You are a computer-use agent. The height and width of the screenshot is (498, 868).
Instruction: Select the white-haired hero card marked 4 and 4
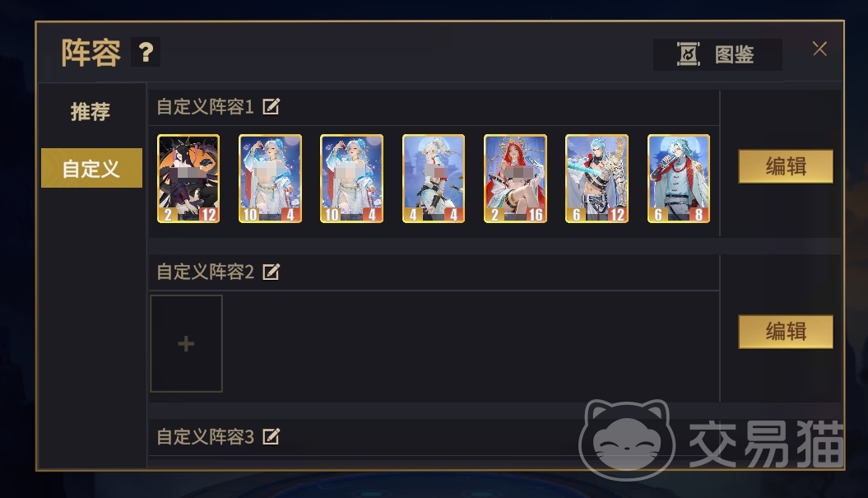(x=434, y=179)
